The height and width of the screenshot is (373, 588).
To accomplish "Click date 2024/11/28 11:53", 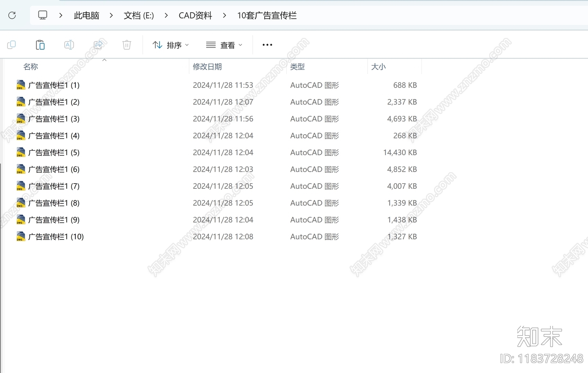I will click(223, 85).
